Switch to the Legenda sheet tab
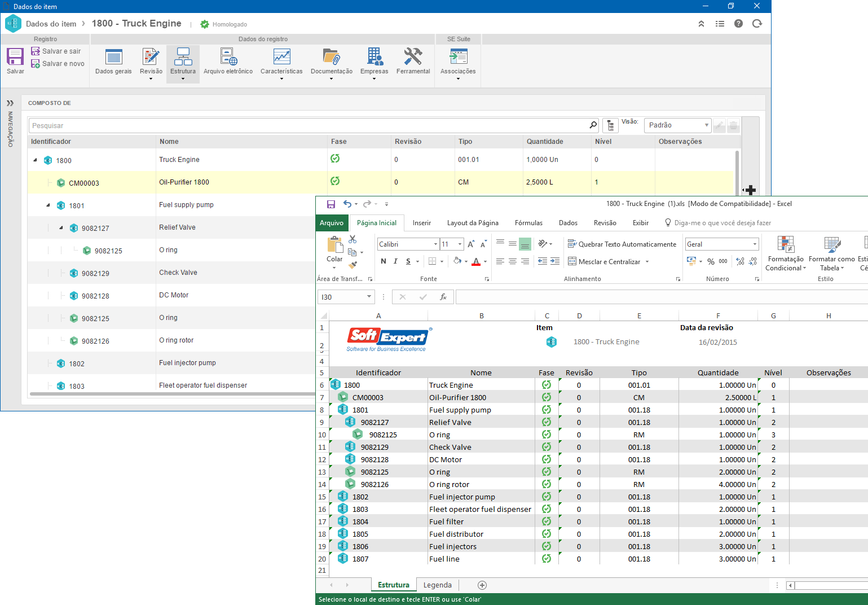Screen dimensions: 868x605 click(438, 585)
